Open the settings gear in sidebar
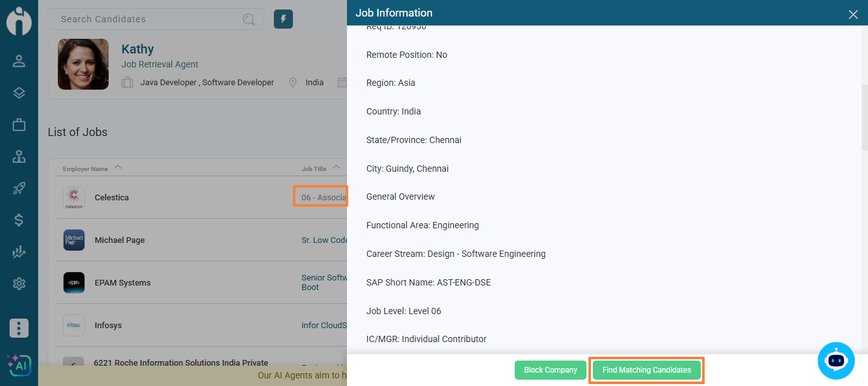The image size is (868, 386). pos(19,284)
